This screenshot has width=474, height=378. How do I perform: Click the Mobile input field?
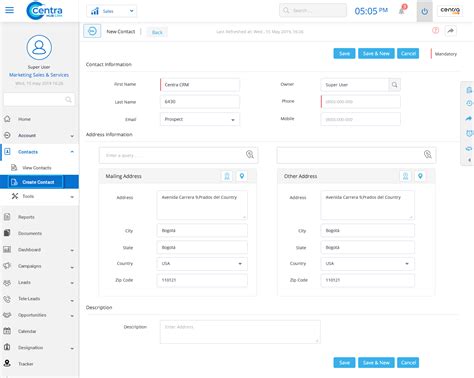[x=360, y=119]
